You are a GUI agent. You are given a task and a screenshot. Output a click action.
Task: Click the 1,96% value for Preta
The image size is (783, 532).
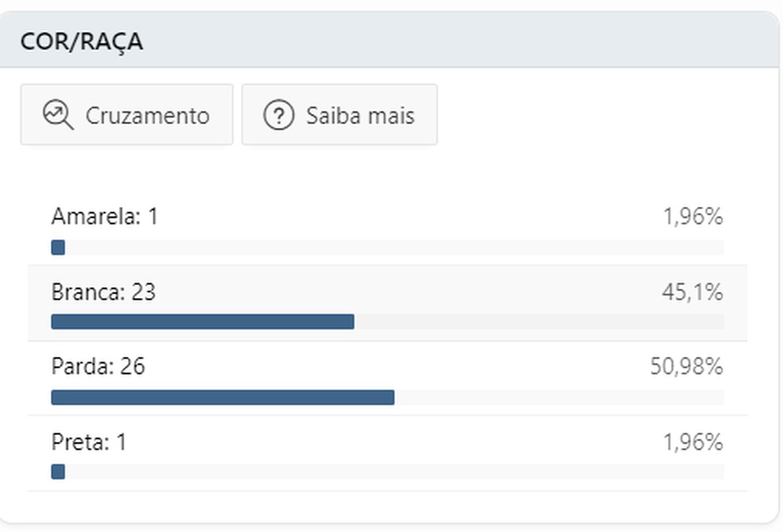click(692, 442)
